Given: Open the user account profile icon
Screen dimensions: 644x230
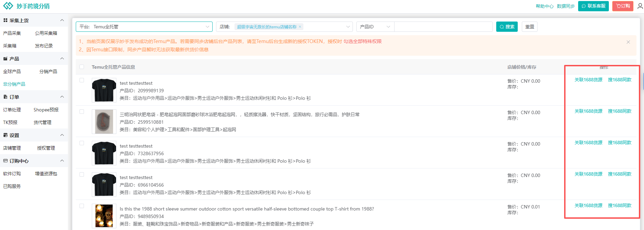Looking at the screenshot, I should (x=640, y=6).
